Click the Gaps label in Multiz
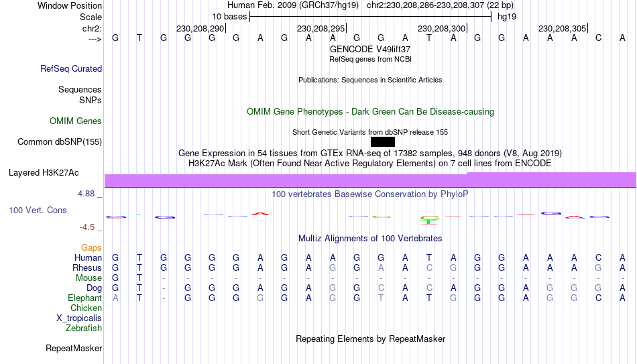Viewport: 637px width, 364px height. click(91, 247)
